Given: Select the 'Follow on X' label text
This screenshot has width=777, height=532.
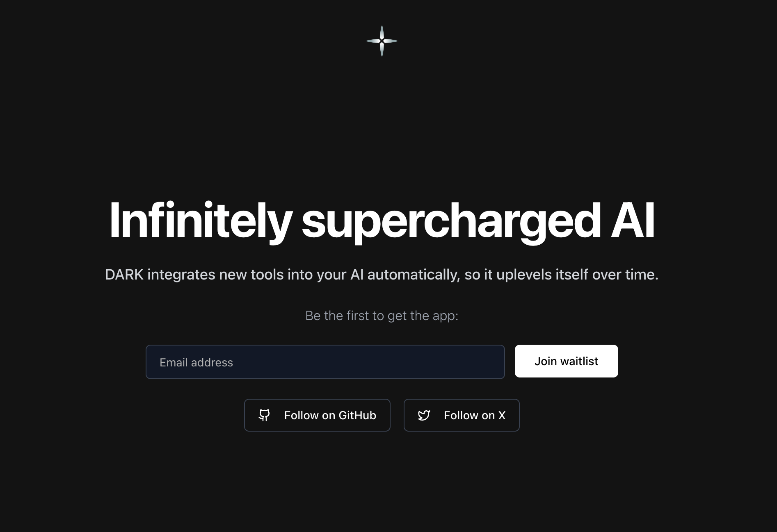Looking at the screenshot, I should (475, 416).
